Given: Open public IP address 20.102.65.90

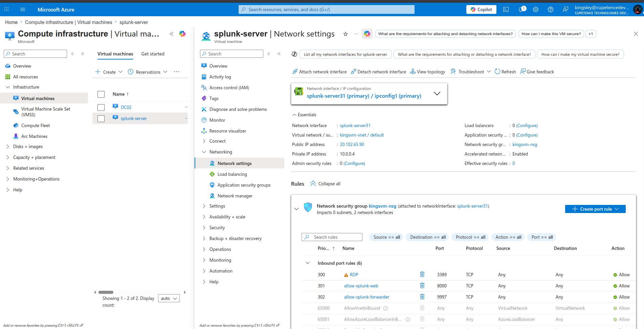Looking at the screenshot, I should [x=352, y=144].
